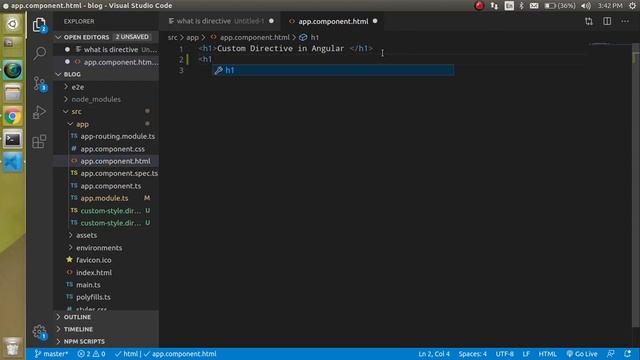Image resolution: width=640 pixels, height=360 pixels.
Task: Click the src breadcrumb segment
Action: tap(172, 37)
